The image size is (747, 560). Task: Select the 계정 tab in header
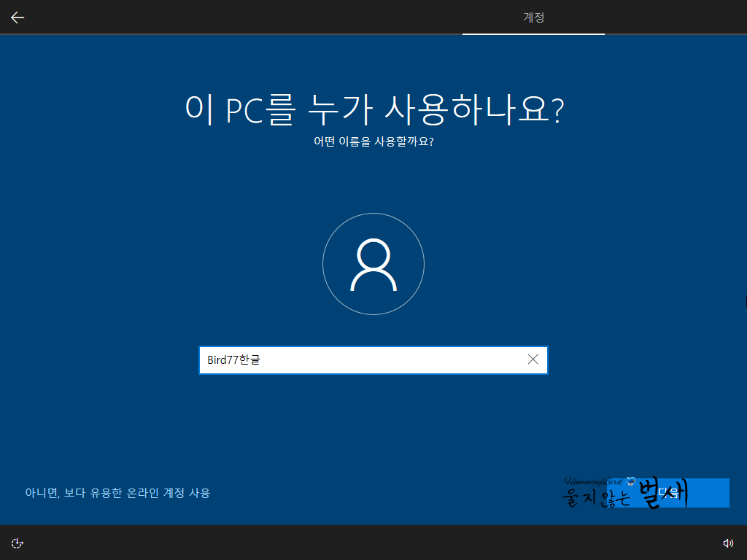[533, 17]
